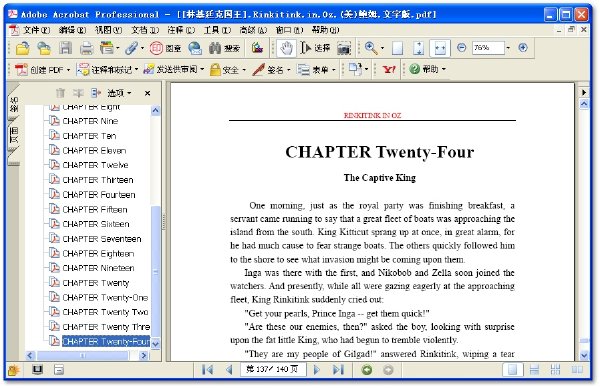Open bookmark Options (选项) menu
This screenshot has width=600, height=388.
(x=119, y=93)
